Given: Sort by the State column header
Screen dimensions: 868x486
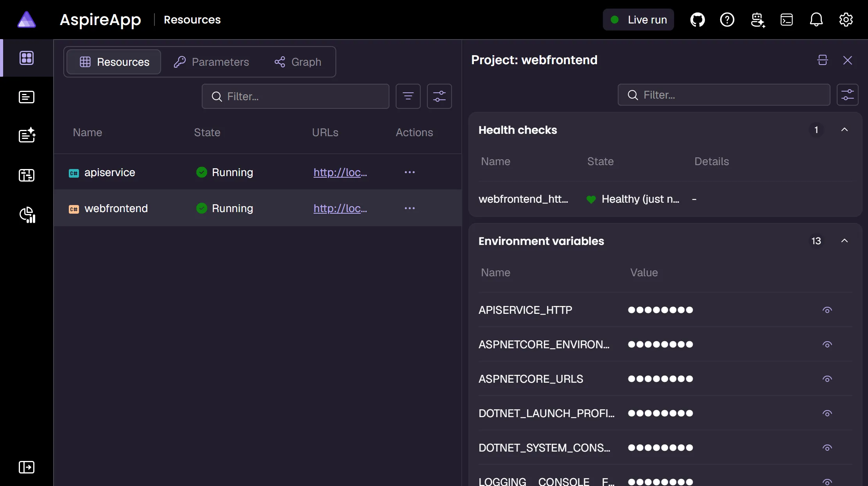Looking at the screenshot, I should [x=207, y=133].
